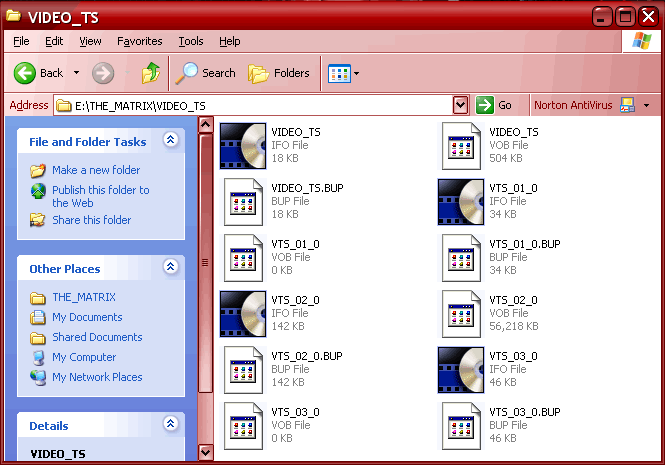665x465 pixels.
Task: Go to My Computer link
Action: coord(84,357)
